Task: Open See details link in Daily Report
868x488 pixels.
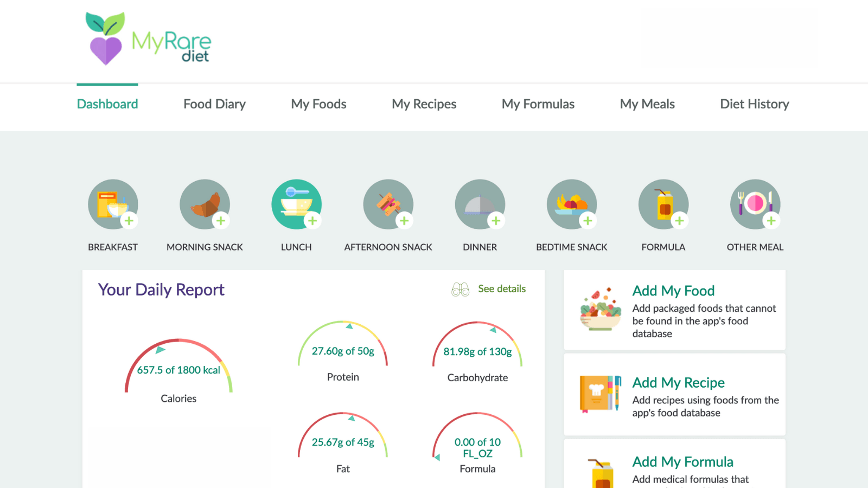Action: point(501,289)
